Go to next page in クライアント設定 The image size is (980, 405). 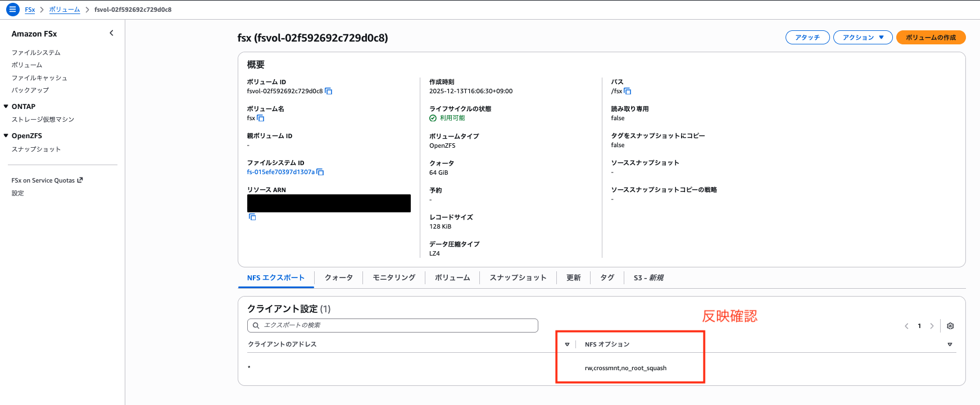point(932,326)
